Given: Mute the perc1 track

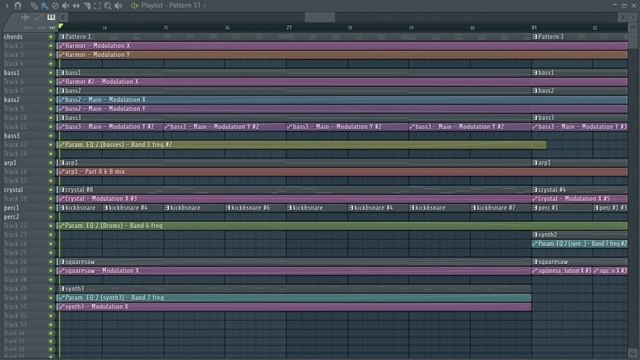Looking at the screenshot, I should (x=51, y=208).
